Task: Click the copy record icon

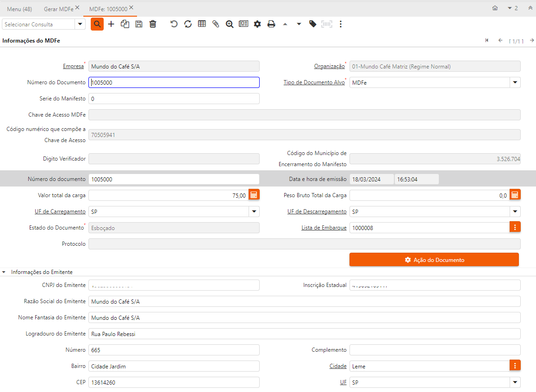Action: pyautogui.click(x=125, y=24)
